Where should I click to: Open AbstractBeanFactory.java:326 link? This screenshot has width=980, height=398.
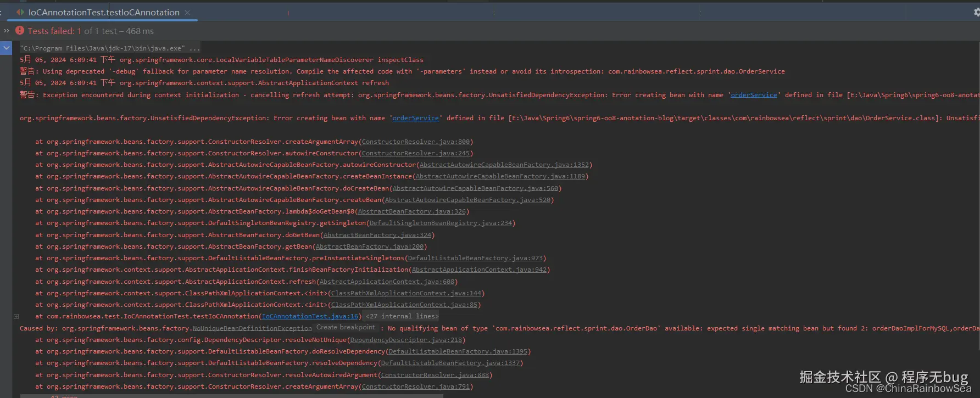[x=412, y=211]
